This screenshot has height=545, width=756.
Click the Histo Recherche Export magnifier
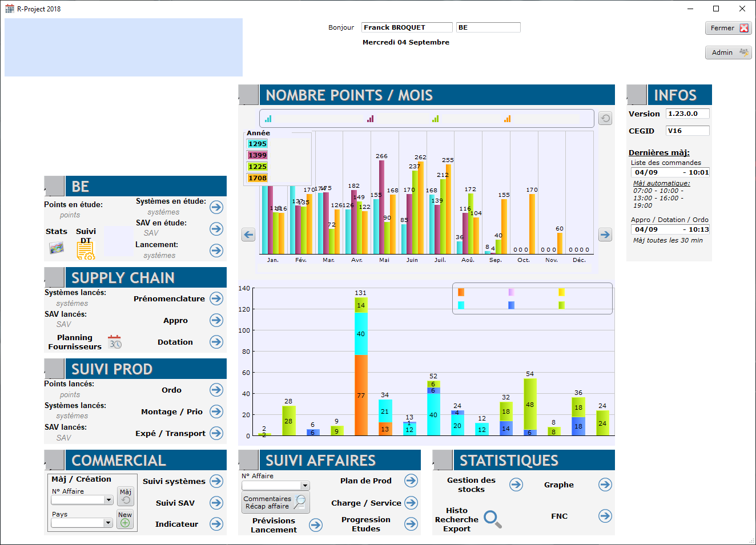[x=493, y=519]
